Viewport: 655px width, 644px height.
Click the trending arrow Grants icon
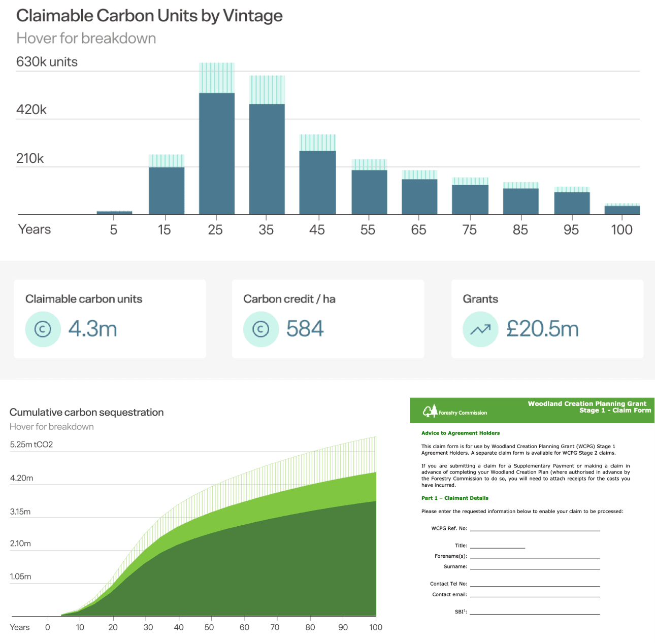480,329
